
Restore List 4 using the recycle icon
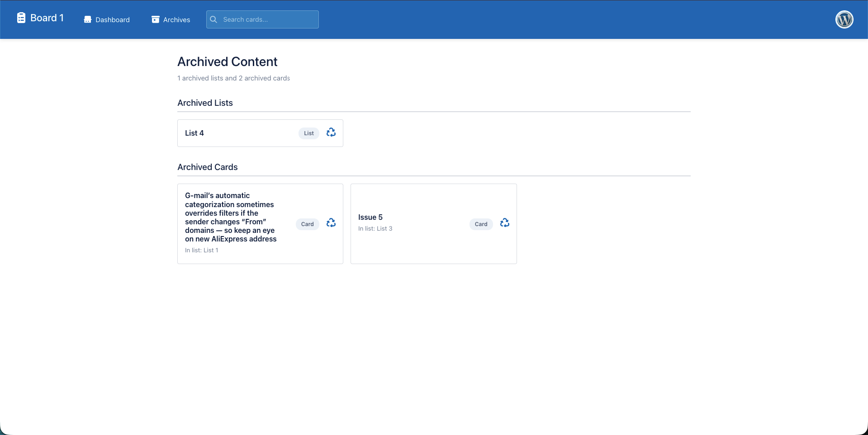pos(331,132)
